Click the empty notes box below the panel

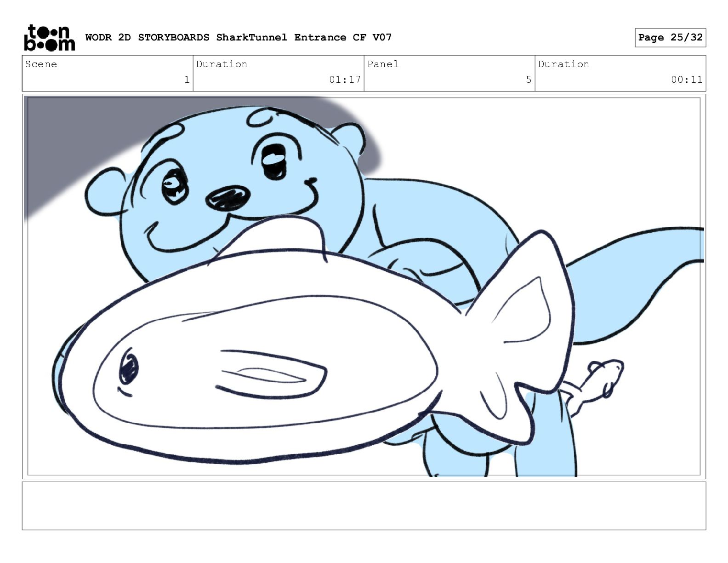coord(364,506)
